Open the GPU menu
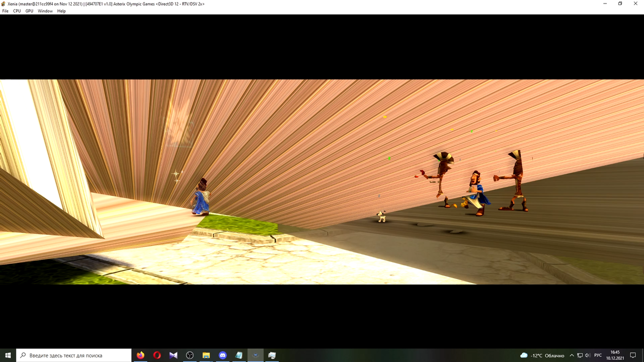644x362 pixels. [29, 11]
